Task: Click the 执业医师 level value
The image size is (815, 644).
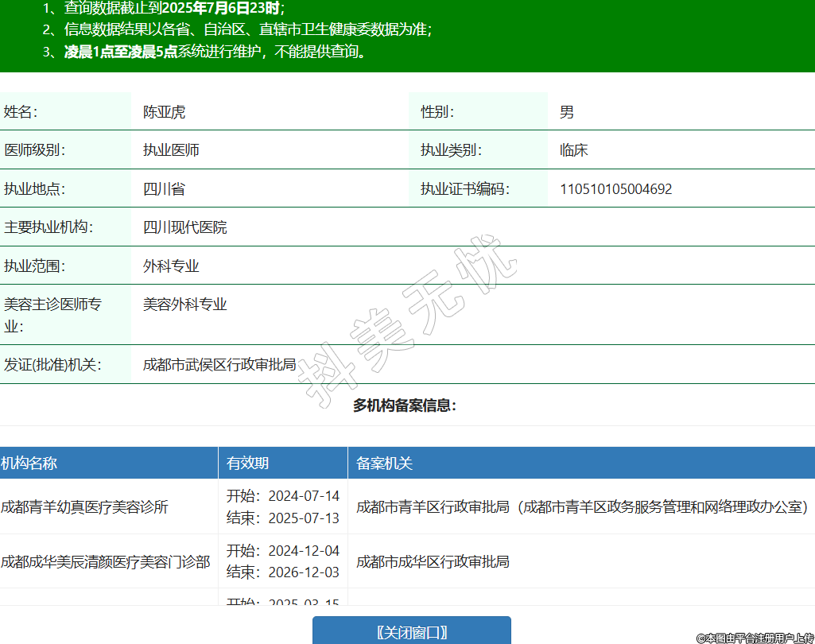Action: point(171,150)
